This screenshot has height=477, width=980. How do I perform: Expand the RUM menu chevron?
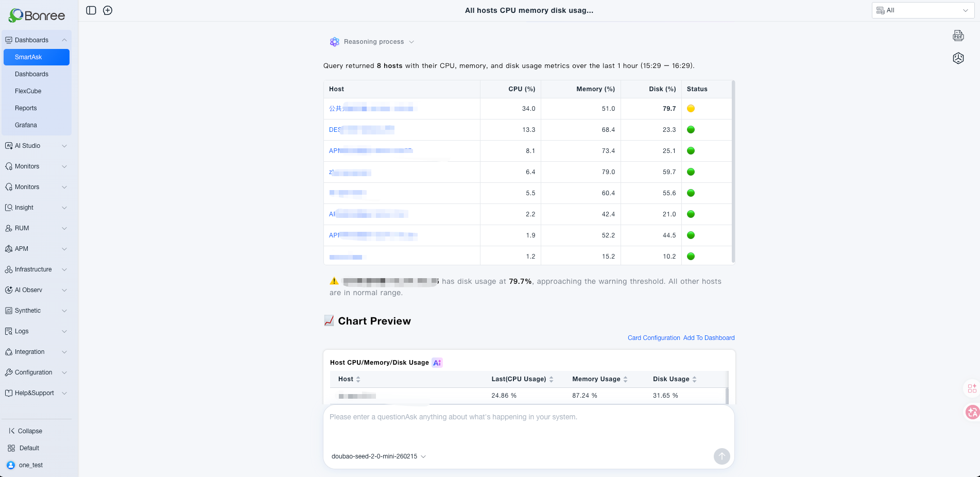64,228
